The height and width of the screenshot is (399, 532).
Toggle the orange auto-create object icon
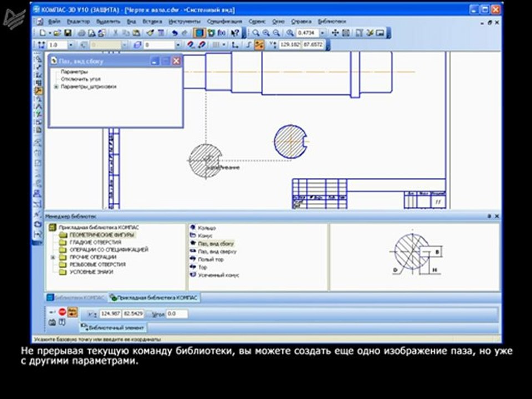(x=72, y=312)
